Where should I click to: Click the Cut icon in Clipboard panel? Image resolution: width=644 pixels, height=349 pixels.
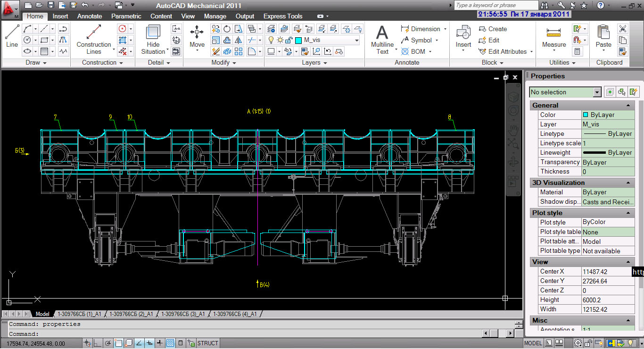623,29
